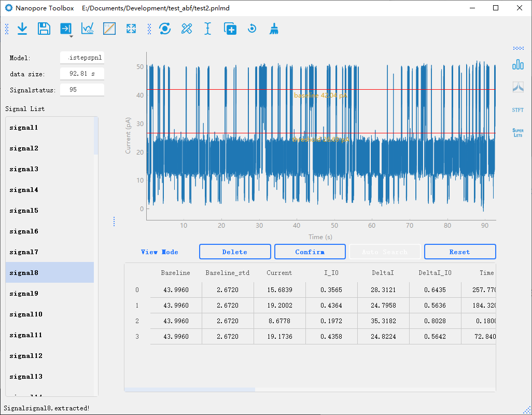
Task: Click the Signalstatus field showing 95
Action: tap(82, 90)
